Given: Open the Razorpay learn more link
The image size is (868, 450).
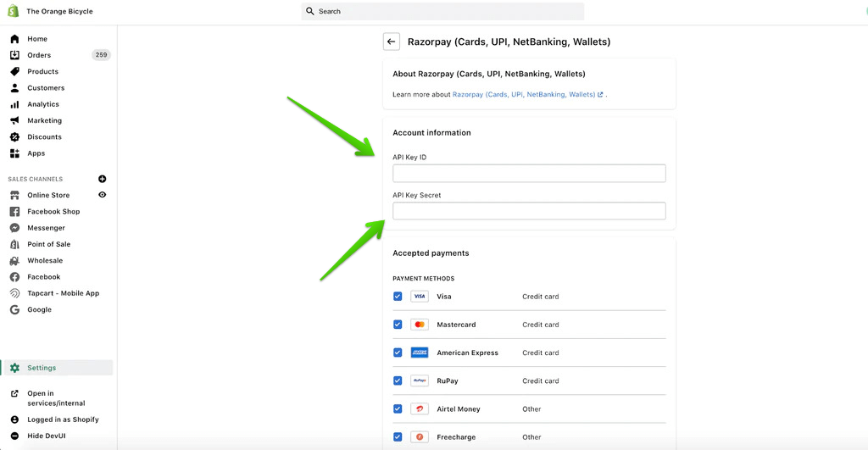Looking at the screenshot, I should coord(524,95).
